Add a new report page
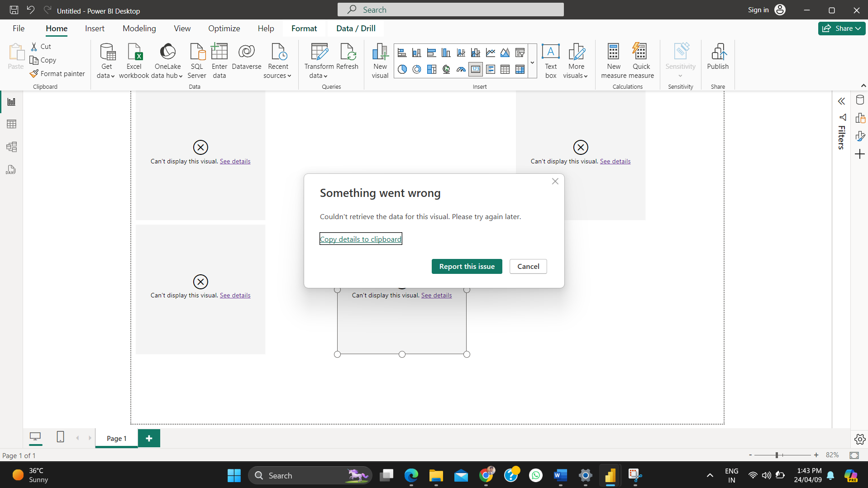Image resolution: width=868 pixels, height=488 pixels. 149,438
